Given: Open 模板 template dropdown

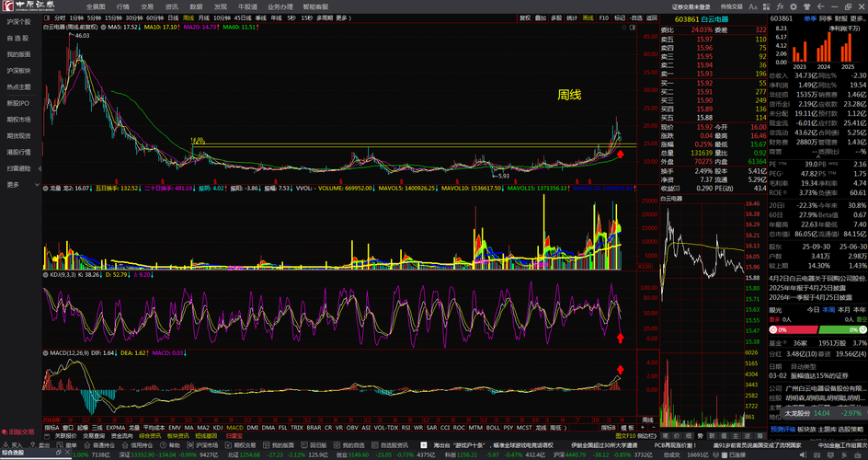Looking at the screenshot, I should point(627,428).
